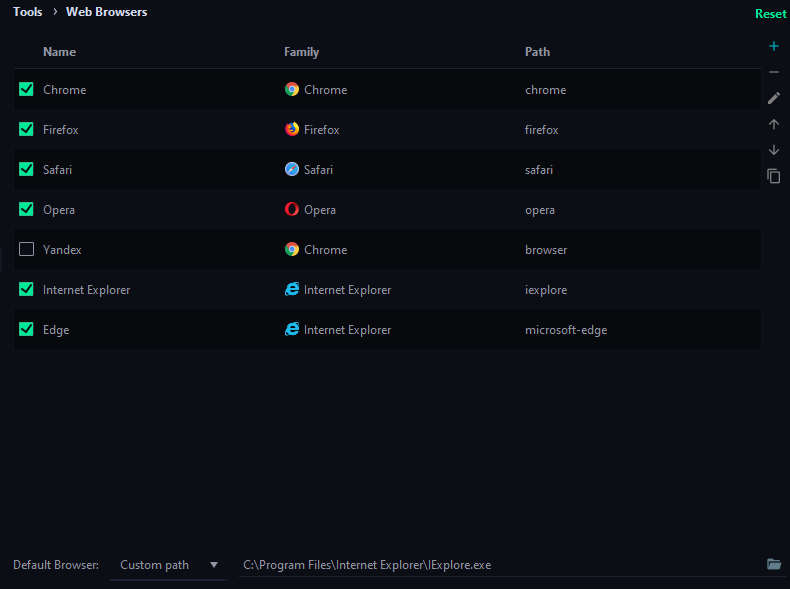Viewport: 790px width, 589px height.
Task: Click Safari family text
Action: pyautogui.click(x=318, y=170)
